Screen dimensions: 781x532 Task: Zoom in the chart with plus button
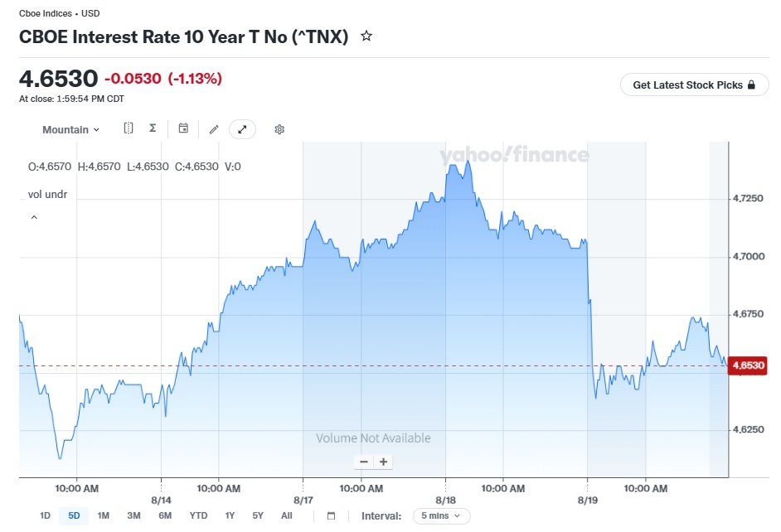coord(384,462)
